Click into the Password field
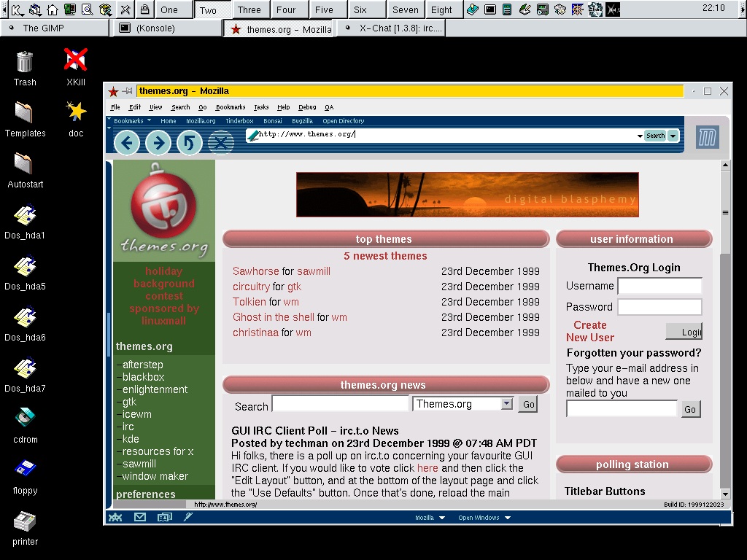 point(659,307)
